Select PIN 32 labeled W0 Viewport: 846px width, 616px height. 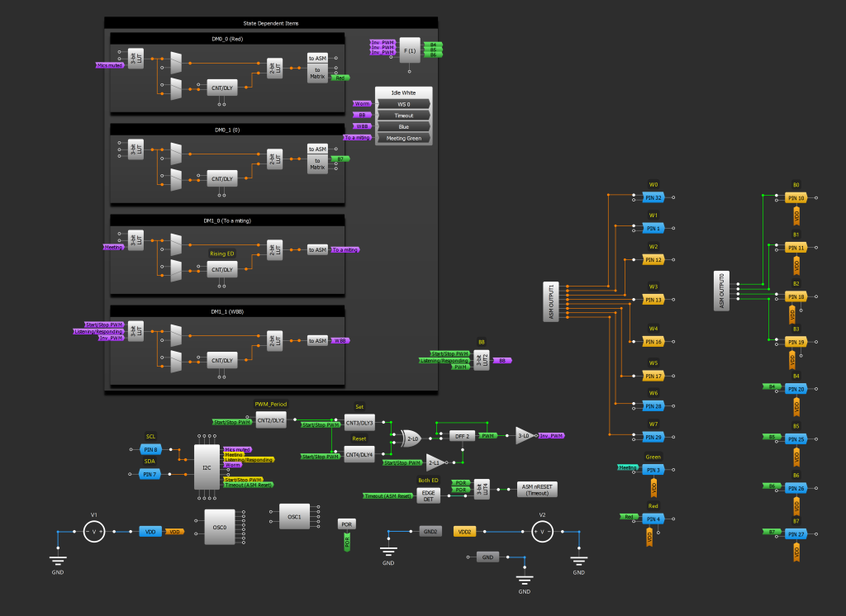654,197
